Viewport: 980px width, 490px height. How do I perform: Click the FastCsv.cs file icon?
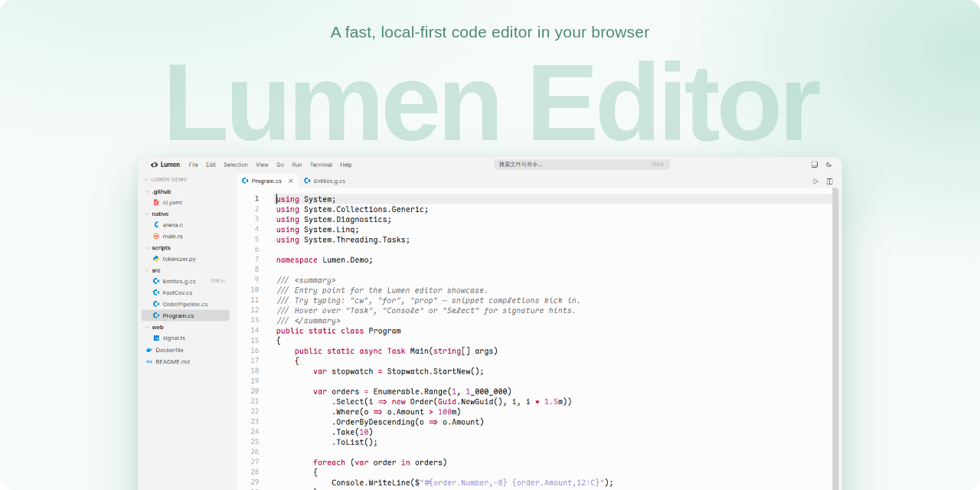pos(156,292)
